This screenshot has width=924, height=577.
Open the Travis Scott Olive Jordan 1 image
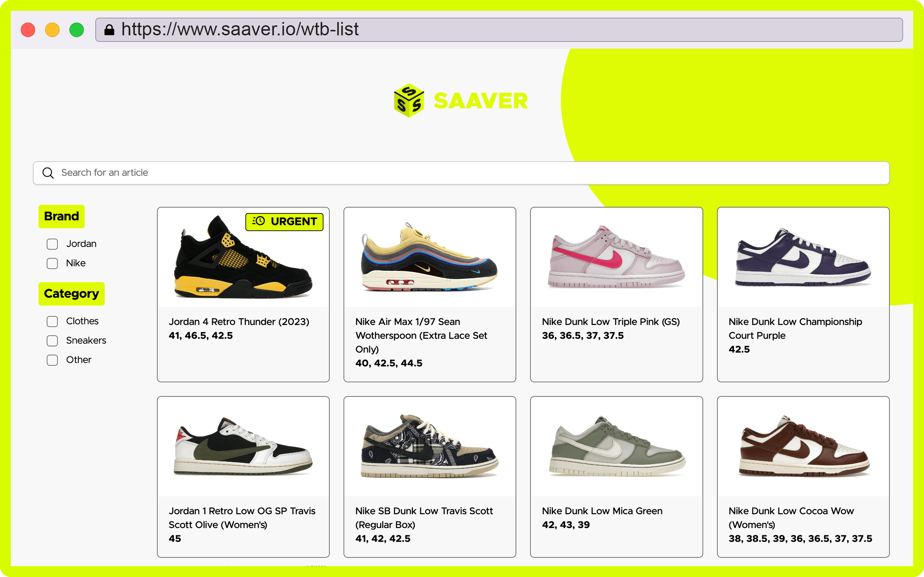(x=243, y=446)
